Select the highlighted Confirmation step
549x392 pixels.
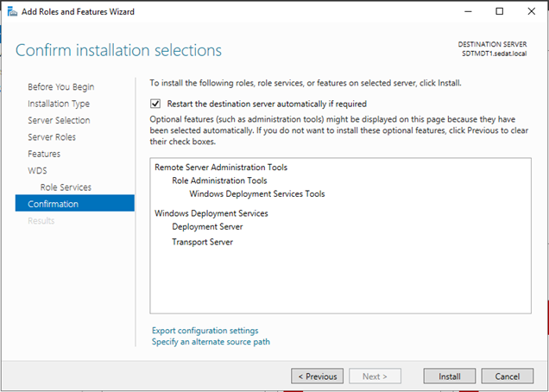(74, 203)
